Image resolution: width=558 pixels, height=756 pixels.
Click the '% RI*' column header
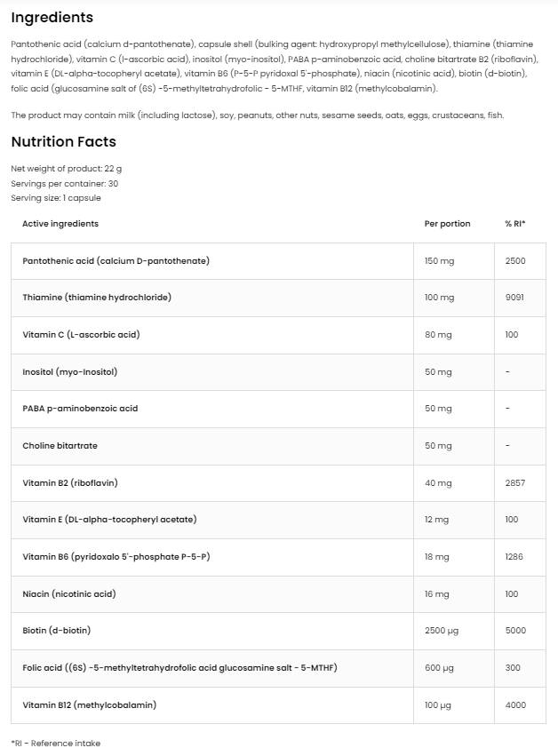[x=515, y=224]
